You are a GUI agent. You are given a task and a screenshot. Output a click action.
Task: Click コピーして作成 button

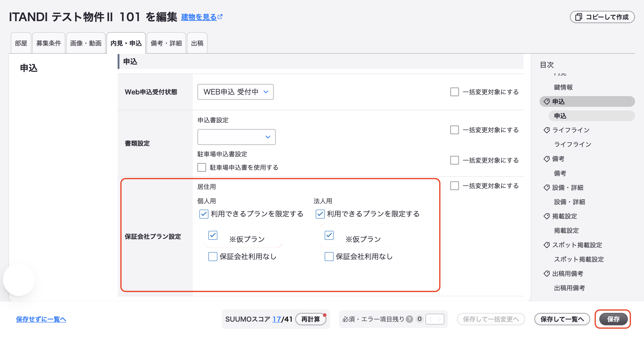[602, 17]
